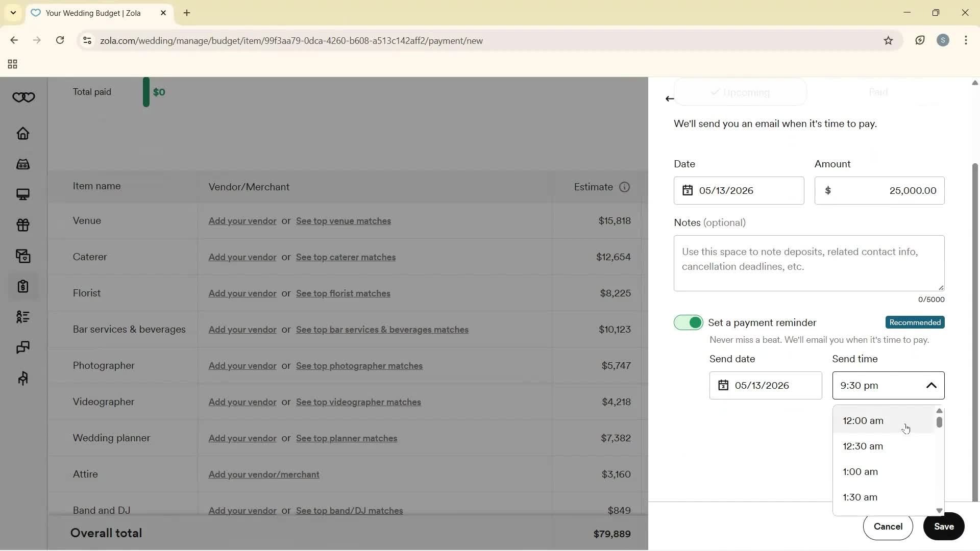Open the guest list sidebar icon

pyautogui.click(x=23, y=317)
